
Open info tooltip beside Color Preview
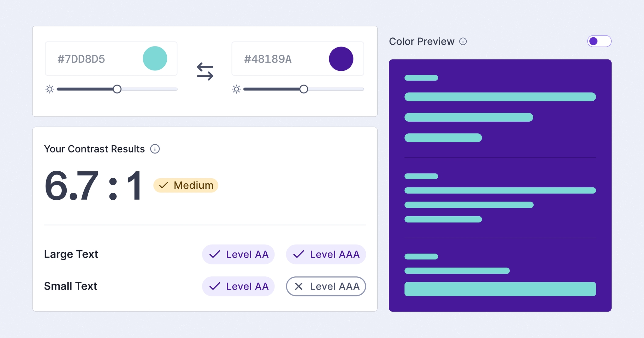point(463,41)
